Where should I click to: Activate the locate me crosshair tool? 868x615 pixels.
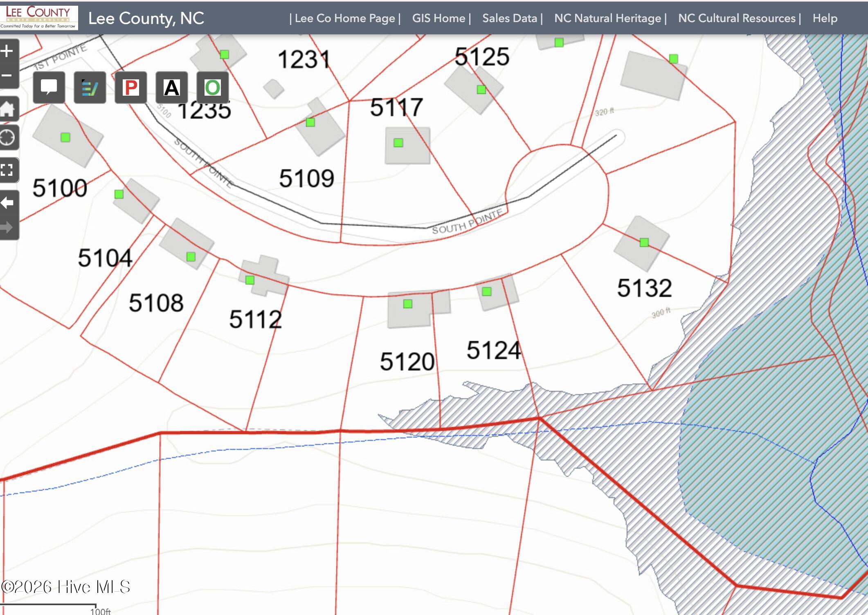tap(7, 137)
